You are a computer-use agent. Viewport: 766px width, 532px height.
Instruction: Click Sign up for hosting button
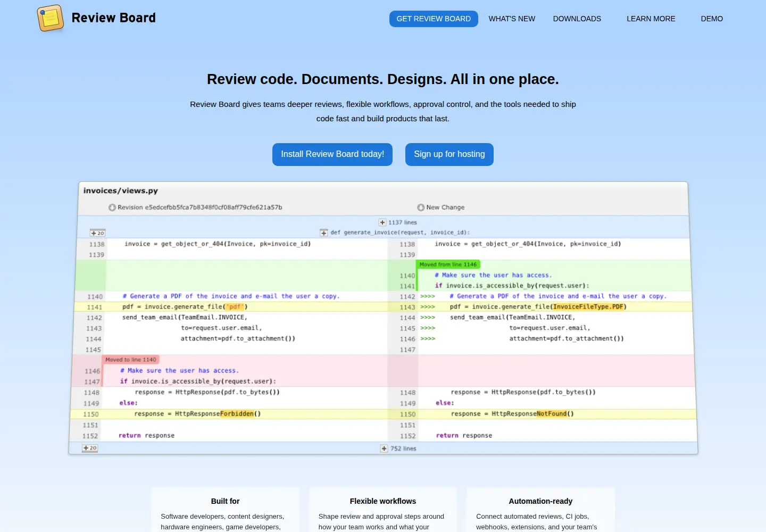coord(449,154)
